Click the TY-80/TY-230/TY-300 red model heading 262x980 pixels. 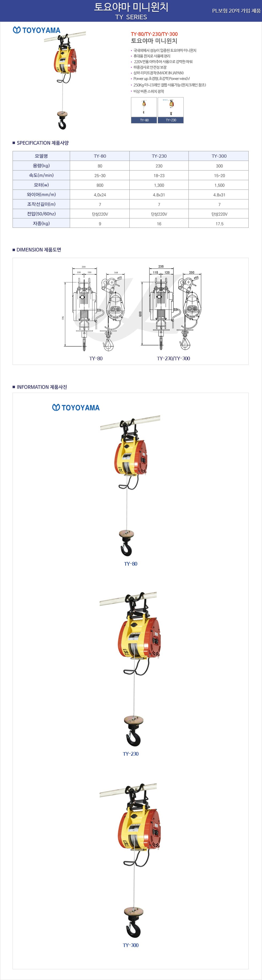pos(154,34)
